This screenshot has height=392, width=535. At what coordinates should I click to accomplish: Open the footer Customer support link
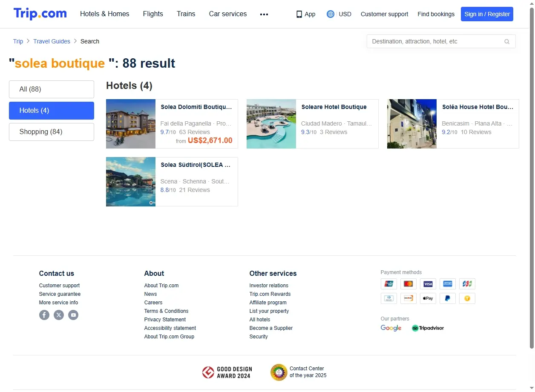click(59, 286)
